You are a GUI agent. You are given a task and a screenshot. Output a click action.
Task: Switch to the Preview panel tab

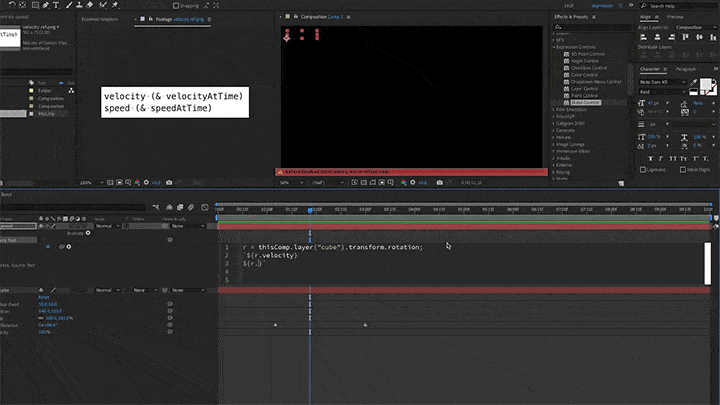tap(675, 17)
